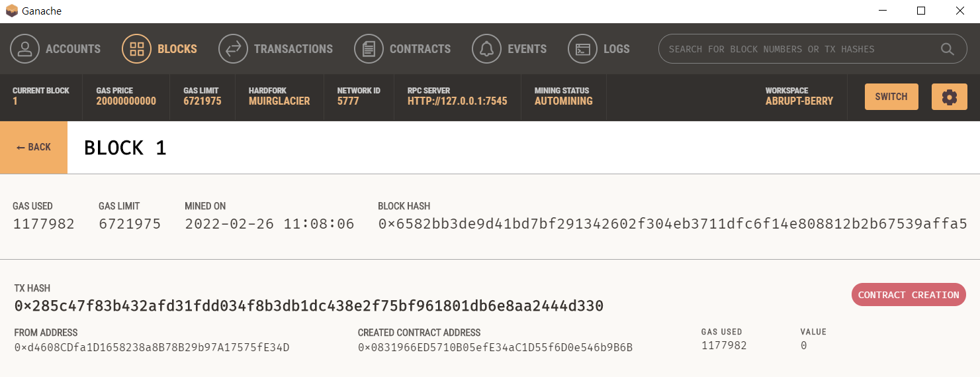Screen dimensions: 980x377
Task: Click the network ID 5777 value
Action: point(348,101)
